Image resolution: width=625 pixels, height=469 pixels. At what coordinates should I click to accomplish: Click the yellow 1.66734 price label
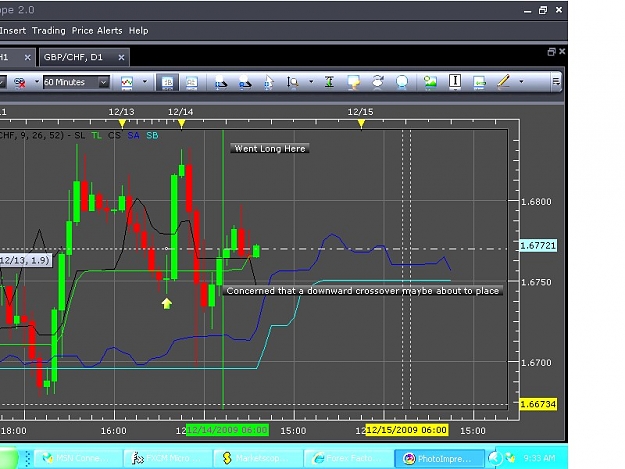[x=538, y=404]
